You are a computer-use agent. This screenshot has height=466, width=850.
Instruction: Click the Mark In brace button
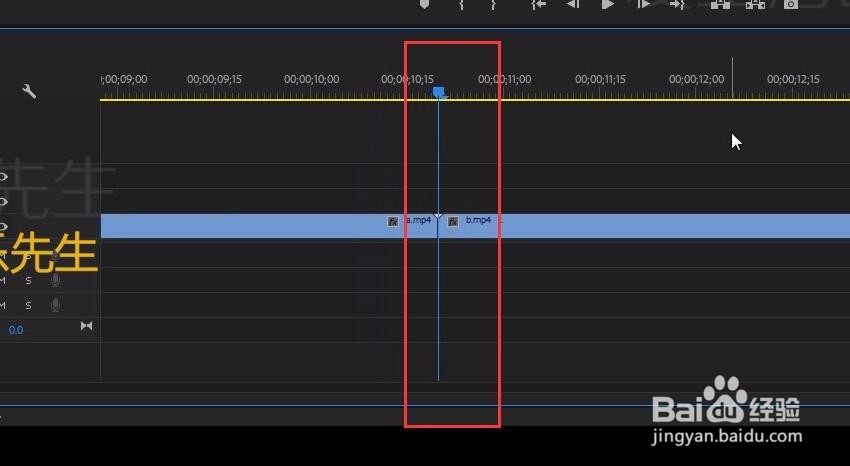tap(461, 4)
